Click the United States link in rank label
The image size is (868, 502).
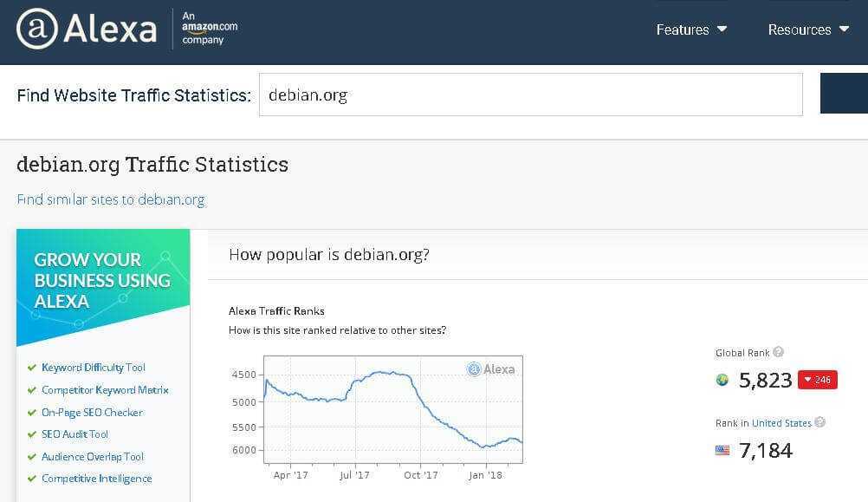click(781, 423)
